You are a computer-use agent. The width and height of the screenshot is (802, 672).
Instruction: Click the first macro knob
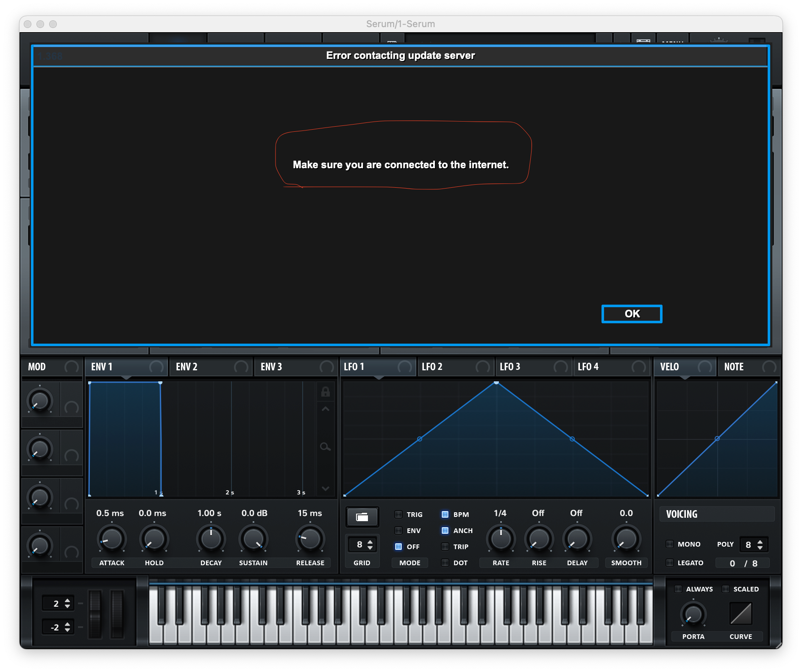(40, 400)
